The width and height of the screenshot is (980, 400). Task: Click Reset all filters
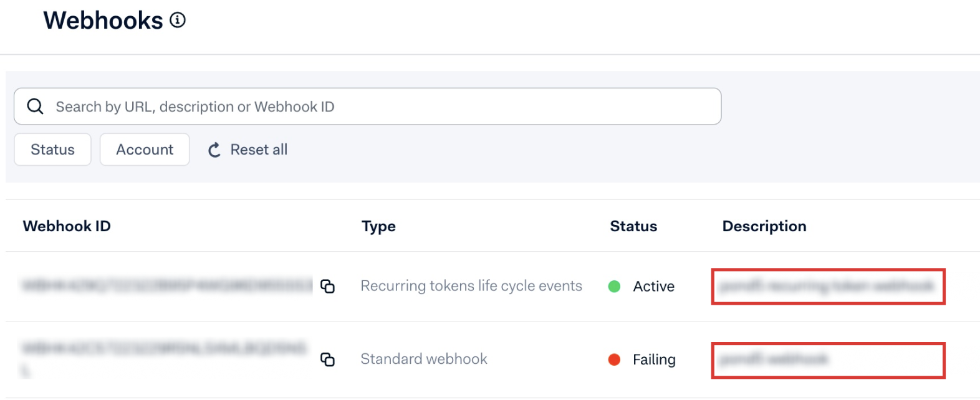point(247,150)
